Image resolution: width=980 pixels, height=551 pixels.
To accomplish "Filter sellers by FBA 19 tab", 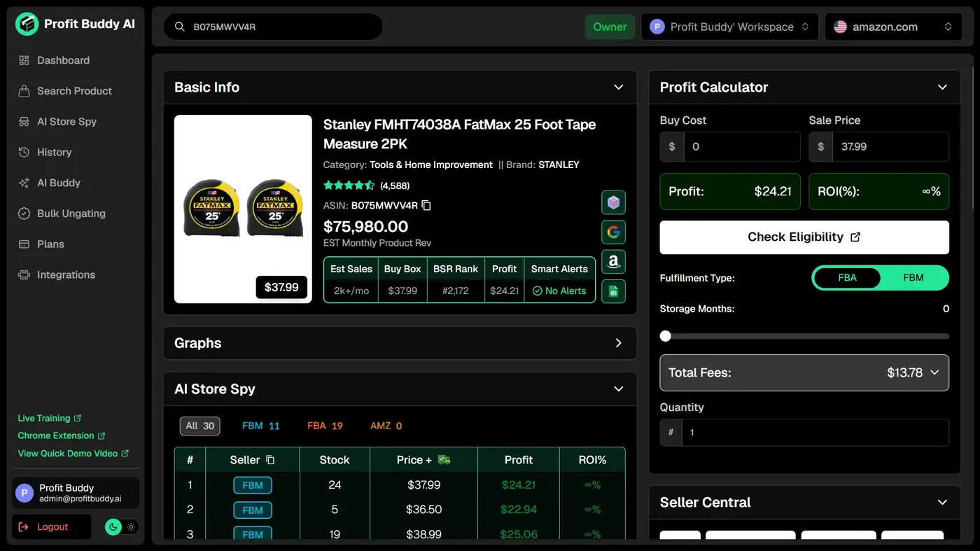I will [x=325, y=426].
